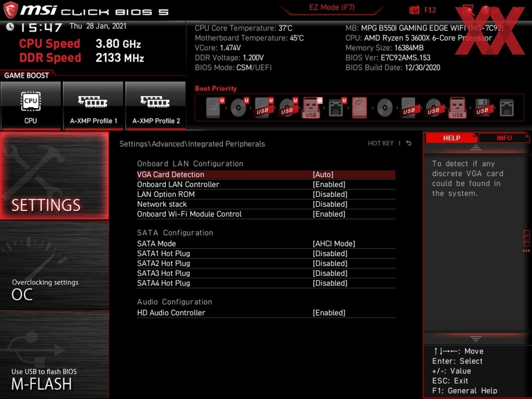The image size is (532, 399).
Task: Click the help panel top collapse handle
Action: (476, 148)
